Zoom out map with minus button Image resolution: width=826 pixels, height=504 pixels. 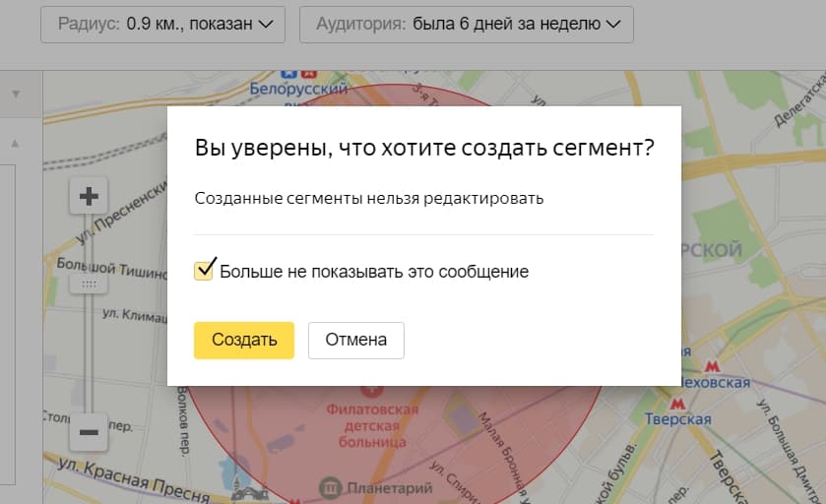tap(89, 432)
